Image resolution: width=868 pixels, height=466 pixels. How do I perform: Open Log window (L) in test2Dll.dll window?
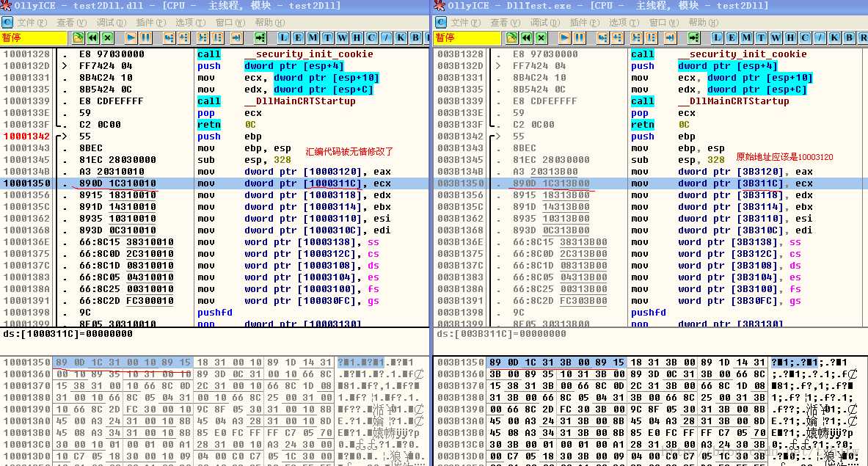point(283,37)
